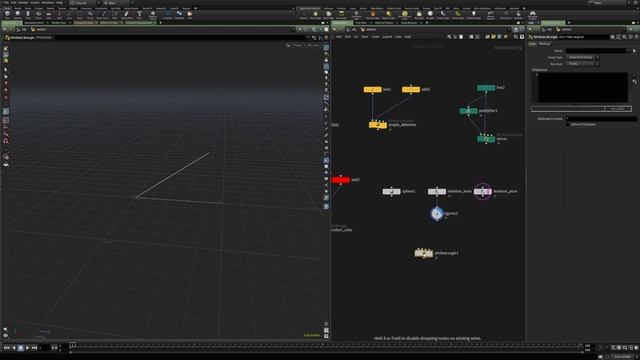The image size is (640, 360).
Task: Select the File shelf tool
Action: (190, 15)
